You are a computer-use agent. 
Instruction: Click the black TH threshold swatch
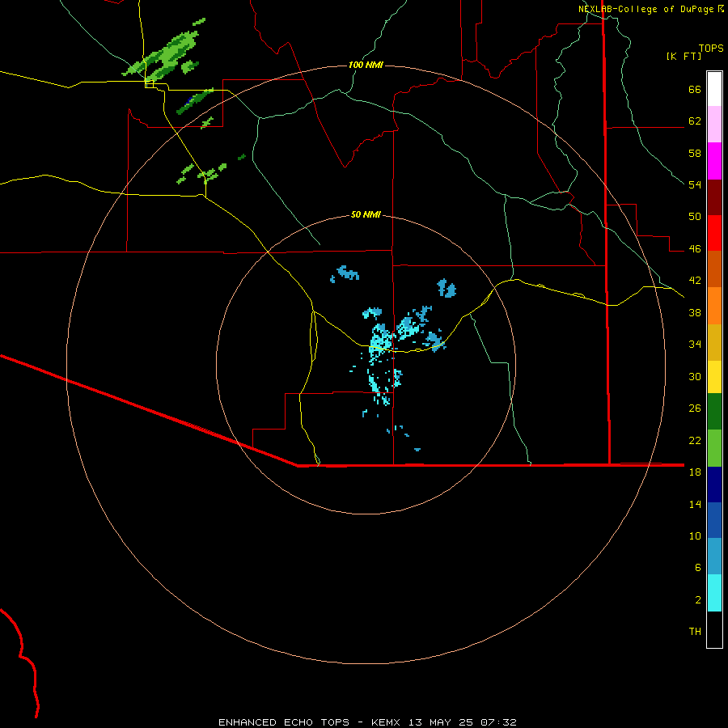tap(714, 629)
